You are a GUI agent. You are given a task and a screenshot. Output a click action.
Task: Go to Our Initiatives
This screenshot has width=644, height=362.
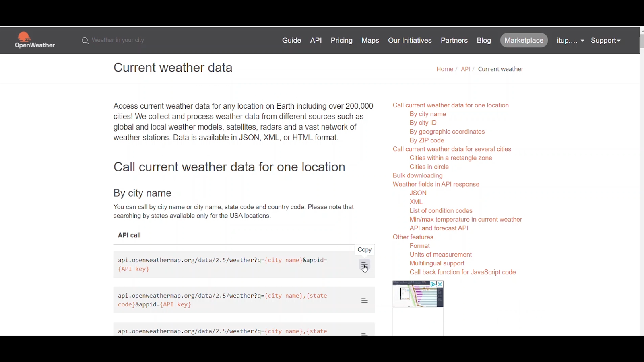(x=410, y=41)
